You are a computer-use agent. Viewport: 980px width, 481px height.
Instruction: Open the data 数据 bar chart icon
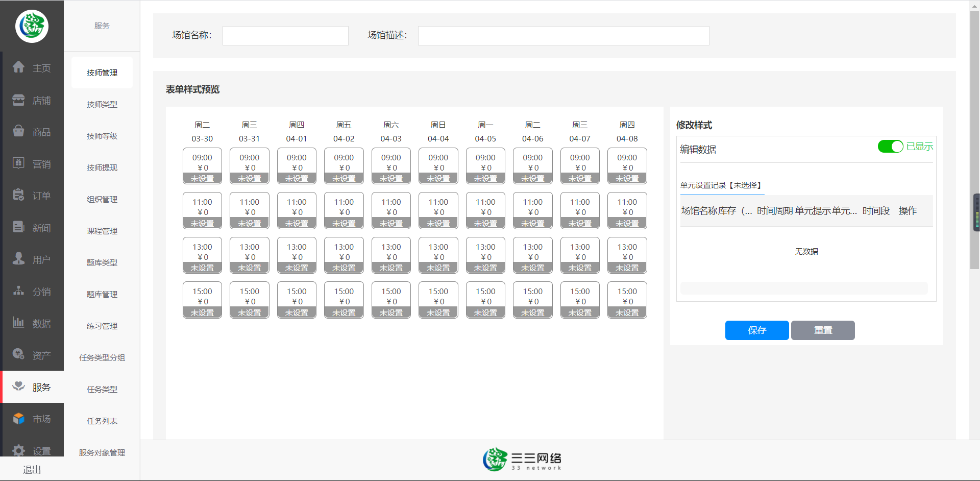[x=19, y=323]
